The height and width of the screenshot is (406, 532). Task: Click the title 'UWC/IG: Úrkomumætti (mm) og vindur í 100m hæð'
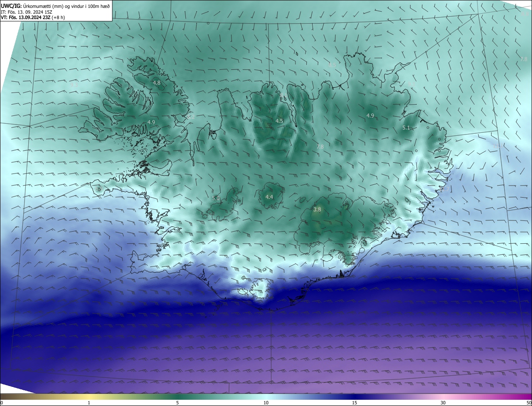tap(55, 6)
